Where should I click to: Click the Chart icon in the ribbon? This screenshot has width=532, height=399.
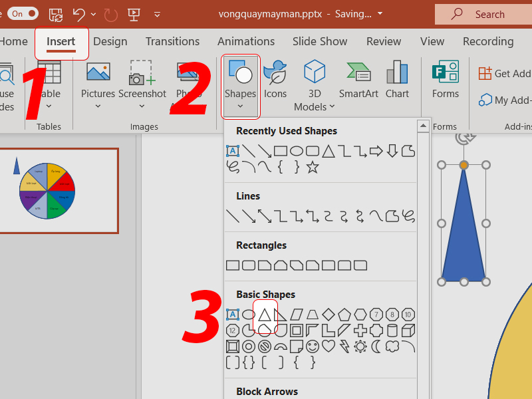tap(397, 81)
